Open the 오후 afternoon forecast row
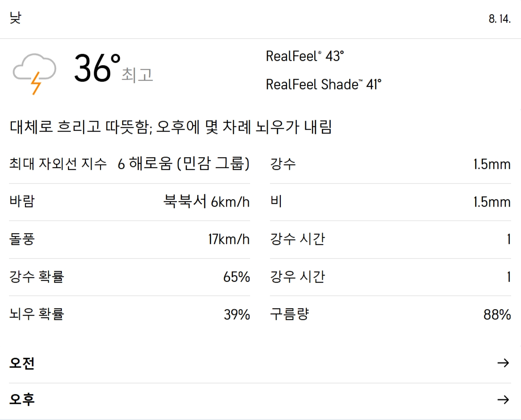Viewport: 521px width, 420px height. [22, 400]
